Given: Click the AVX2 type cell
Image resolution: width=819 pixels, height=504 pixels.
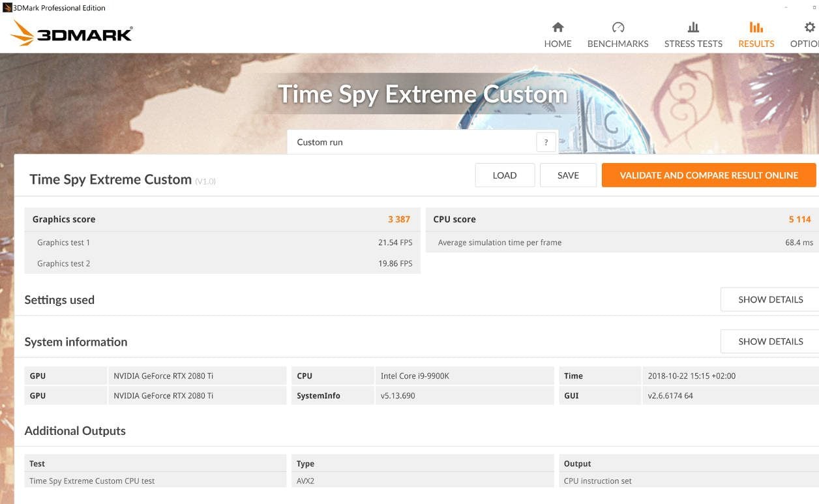Looking at the screenshot, I should 423,481.
